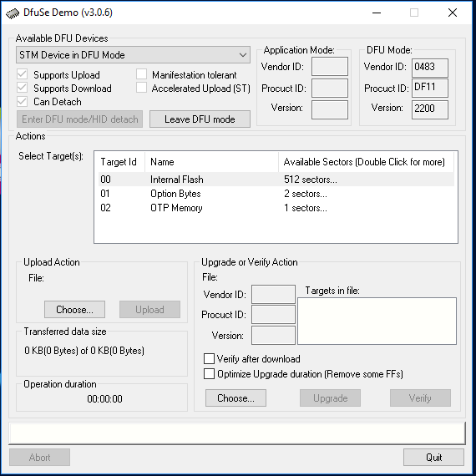Open the Available DFU Devices dropdown
This screenshot has height=476, width=476.
pos(133,55)
